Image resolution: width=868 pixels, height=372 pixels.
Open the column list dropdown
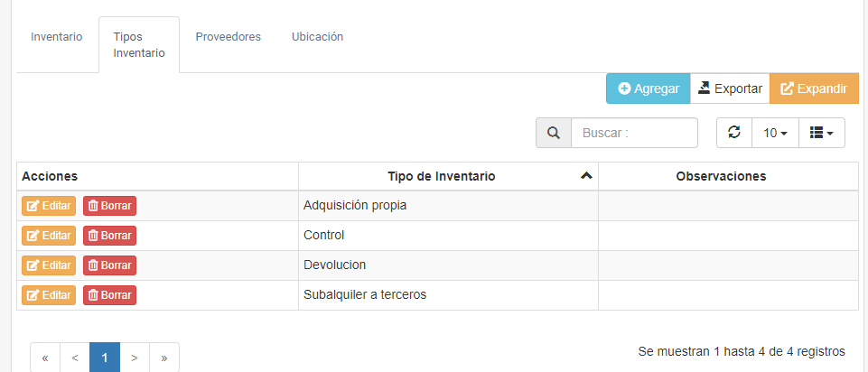pos(821,133)
